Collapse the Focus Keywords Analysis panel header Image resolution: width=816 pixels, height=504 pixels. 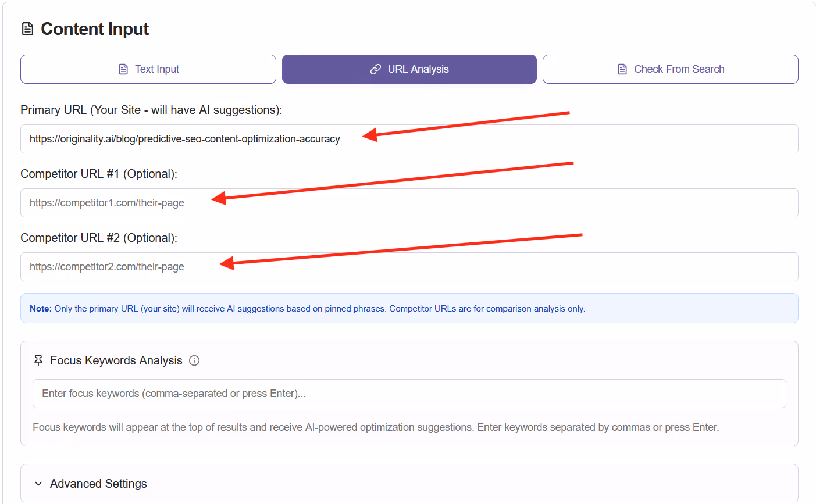click(115, 360)
